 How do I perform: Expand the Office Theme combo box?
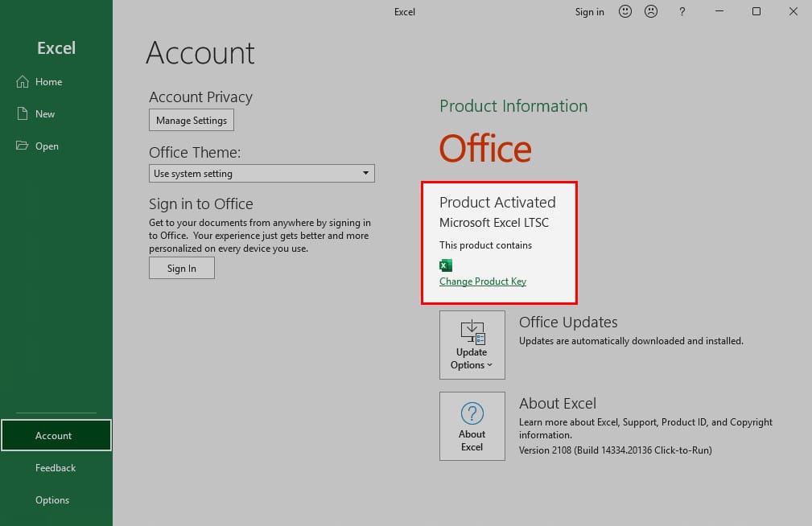pos(262,174)
